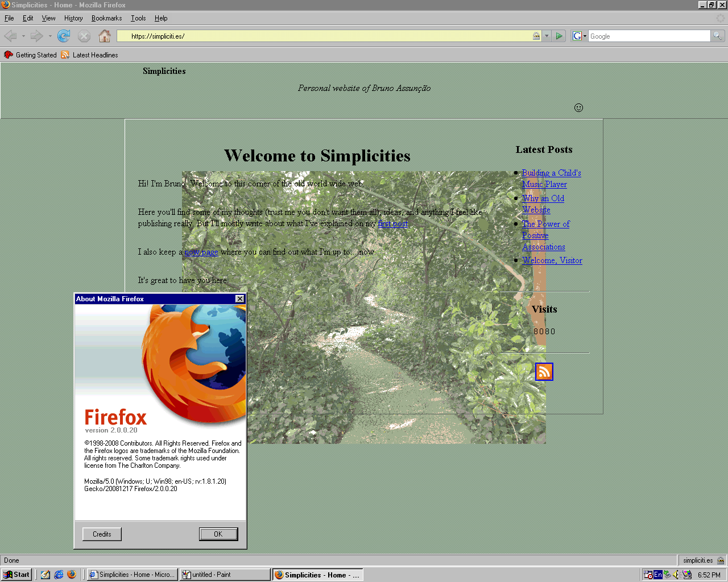Click the orange RSS feed icon on page
This screenshot has width=728, height=582.
(544, 372)
